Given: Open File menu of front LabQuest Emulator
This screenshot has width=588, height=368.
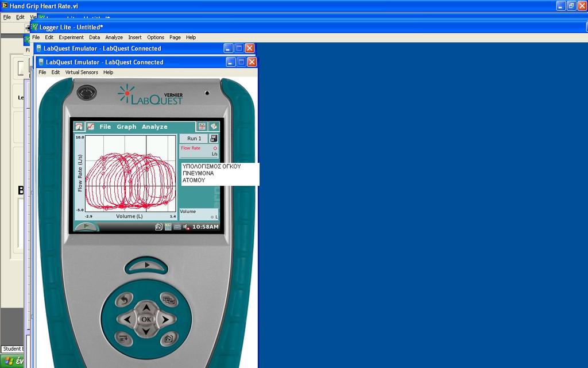Looking at the screenshot, I should [42, 72].
